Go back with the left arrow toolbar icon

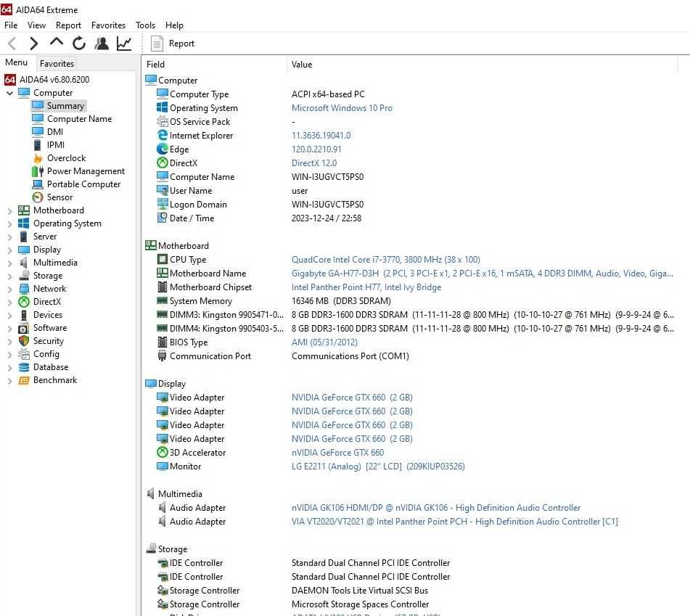[x=12, y=43]
